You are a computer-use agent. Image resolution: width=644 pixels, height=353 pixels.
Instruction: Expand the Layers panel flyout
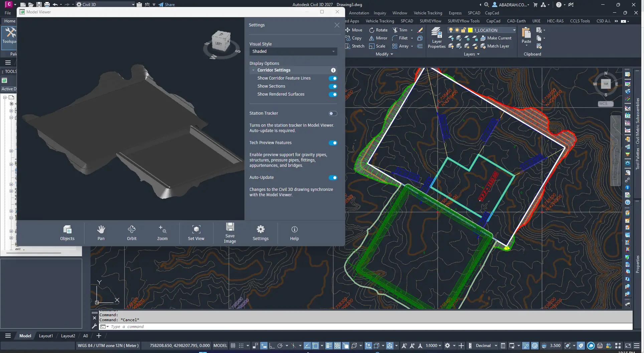[x=472, y=54]
